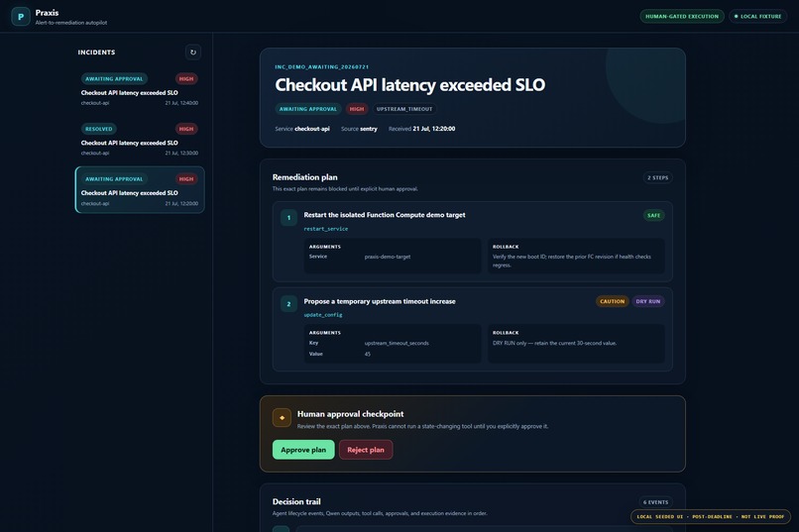
Task: Click the Praxis logo icon
Action: pyautogui.click(x=21, y=16)
